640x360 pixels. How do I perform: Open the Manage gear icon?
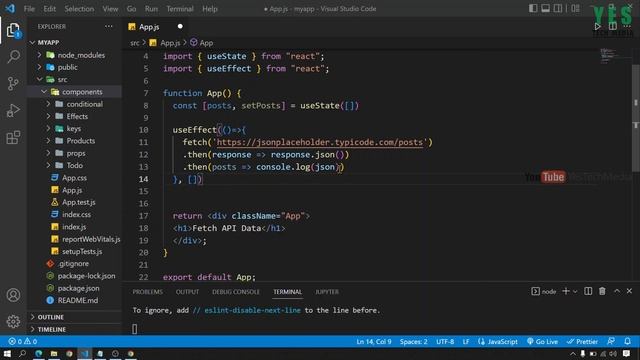13,321
